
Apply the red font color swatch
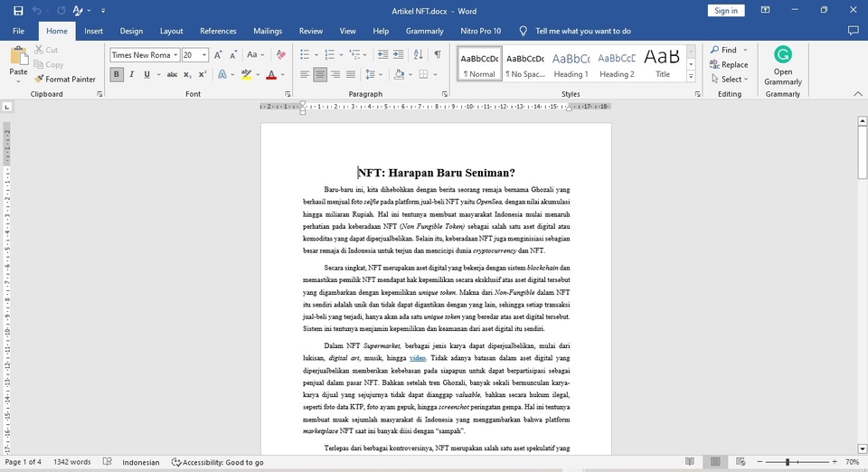click(x=271, y=74)
